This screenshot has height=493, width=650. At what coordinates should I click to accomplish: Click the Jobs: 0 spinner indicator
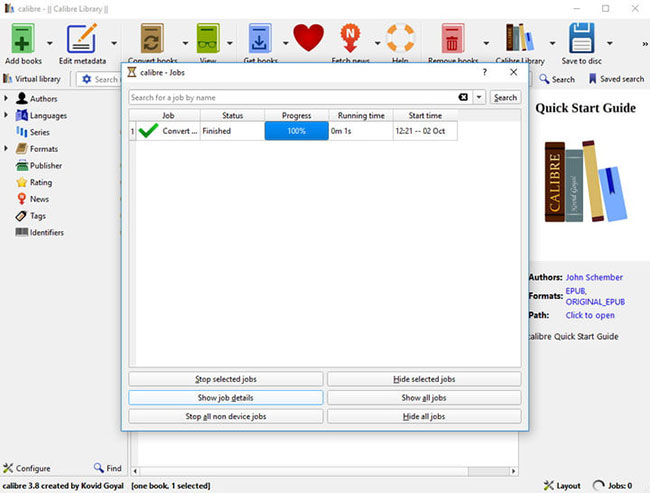click(612, 485)
